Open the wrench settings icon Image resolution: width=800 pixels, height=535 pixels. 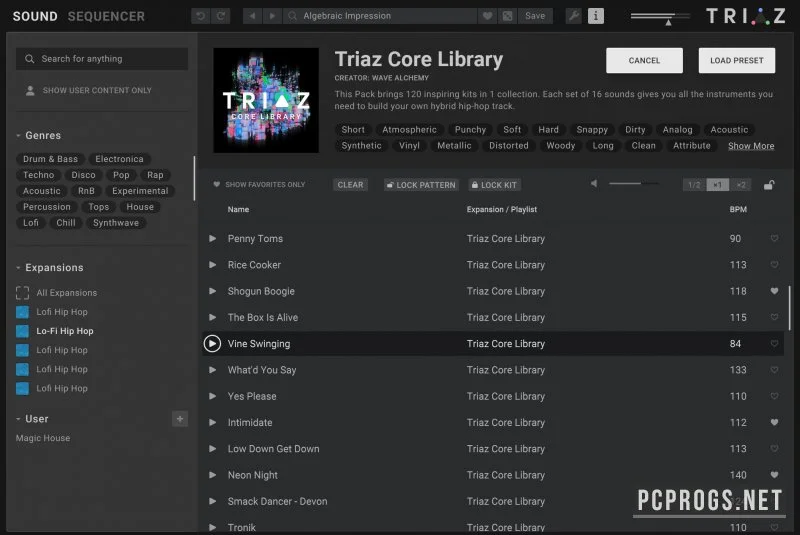(574, 16)
